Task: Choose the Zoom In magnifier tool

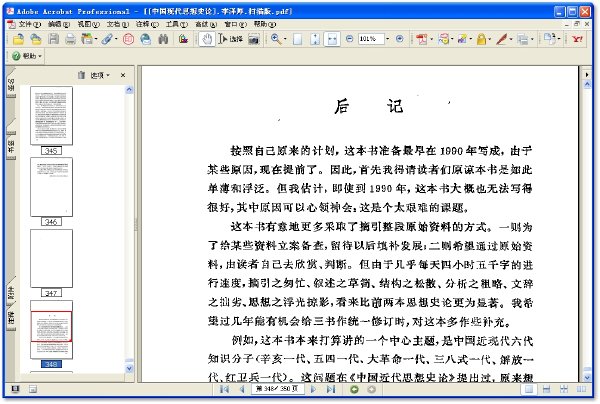Action: click(x=276, y=39)
